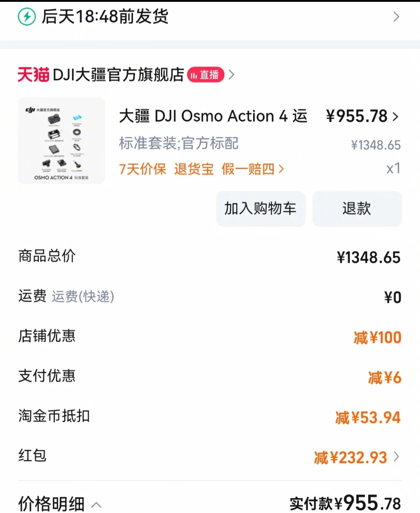
Task: Click the green lightning shipping icon
Action: click(27, 17)
